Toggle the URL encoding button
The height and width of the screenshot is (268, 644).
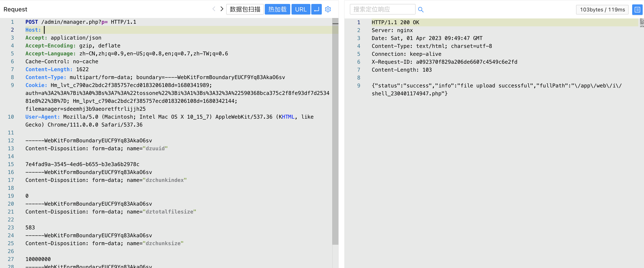301,9
